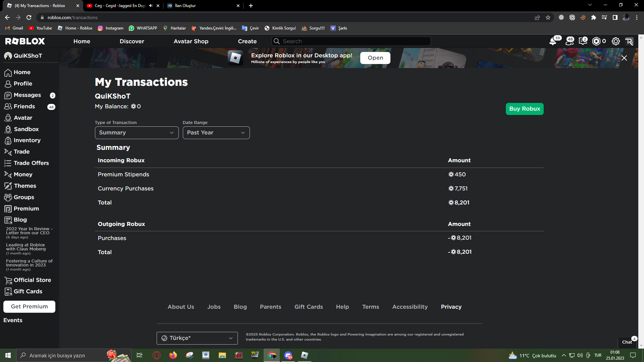Screen dimensions: 644x362
Task: Click the QuiKShoT username in sidebar
Action: (28, 56)
